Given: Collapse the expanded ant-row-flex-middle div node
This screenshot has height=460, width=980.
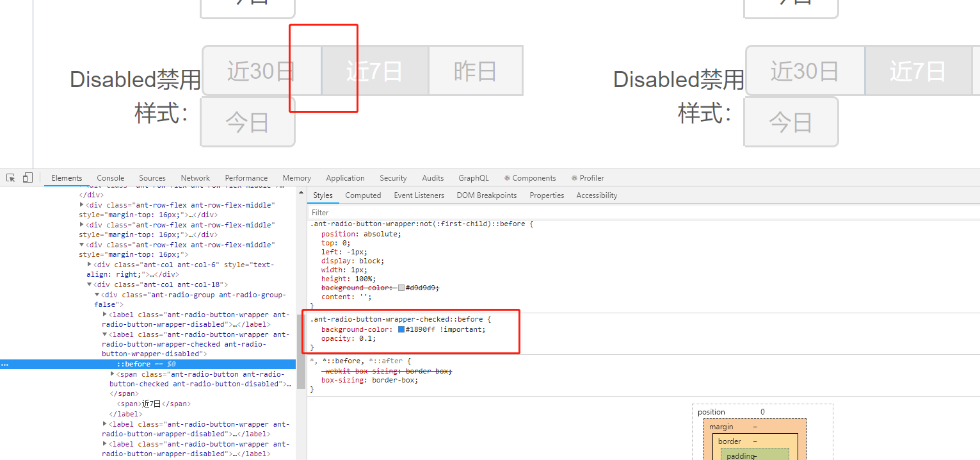Looking at the screenshot, I should pos(82,245).
